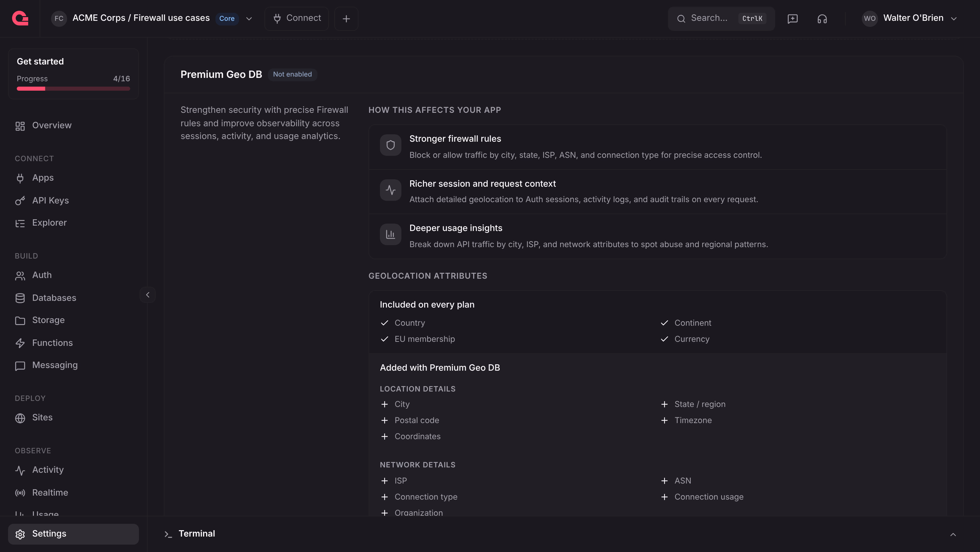Focus the Search input field
Screen dimensions: 980x552
(x=721, y=19)
